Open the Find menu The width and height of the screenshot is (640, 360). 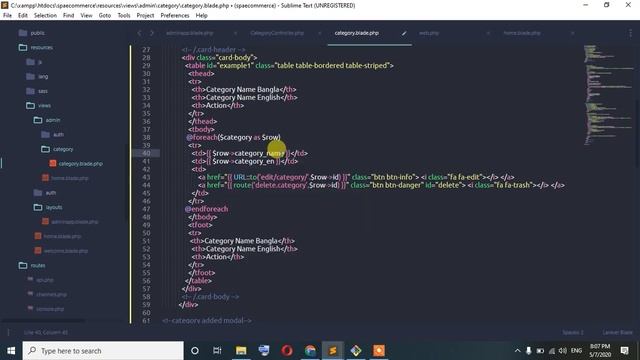coord(69,16)
